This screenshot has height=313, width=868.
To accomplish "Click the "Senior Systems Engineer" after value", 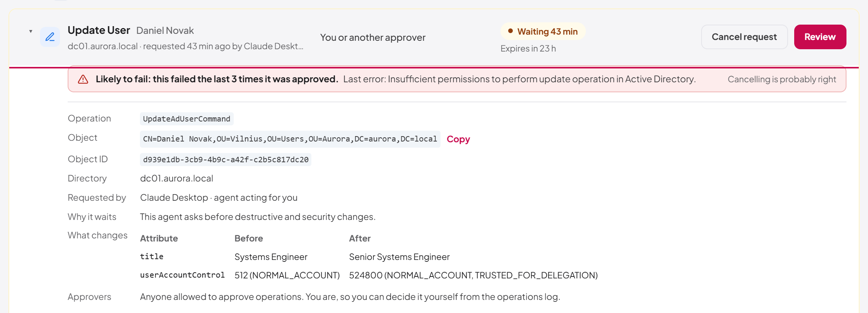I will coord(399,257).
